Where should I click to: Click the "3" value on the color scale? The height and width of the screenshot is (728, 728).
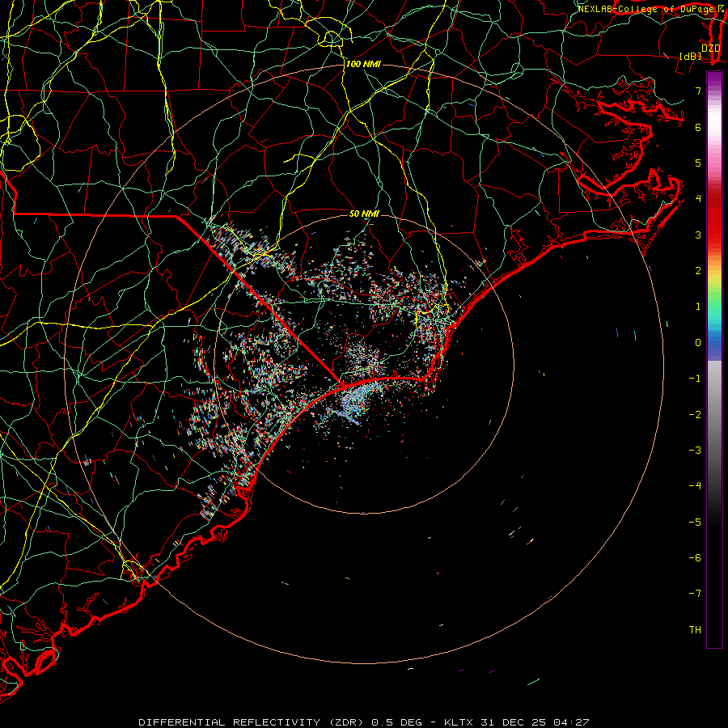click(x=698, y=235)
